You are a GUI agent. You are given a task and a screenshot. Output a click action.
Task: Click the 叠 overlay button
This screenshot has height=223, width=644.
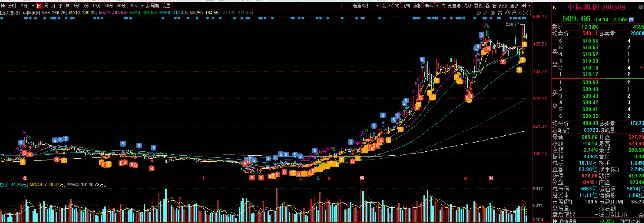(487, 6)
